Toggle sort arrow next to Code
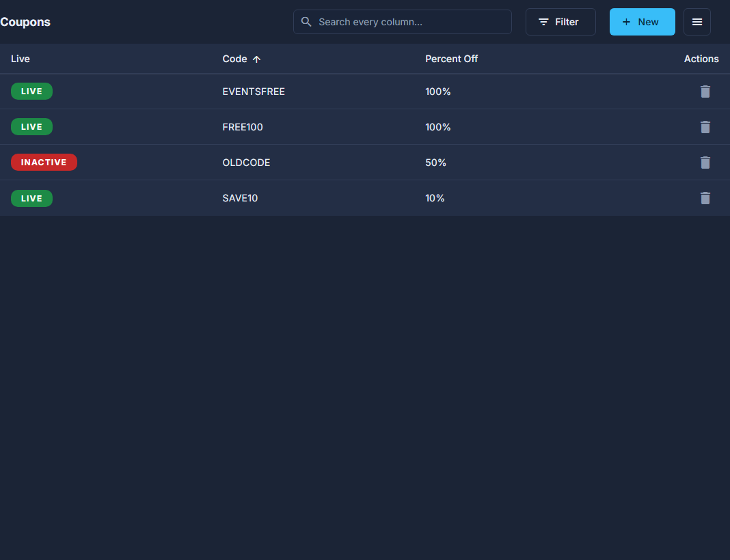Image resolution: width=730 pixels, height=560 pixels. coord(256,59)
